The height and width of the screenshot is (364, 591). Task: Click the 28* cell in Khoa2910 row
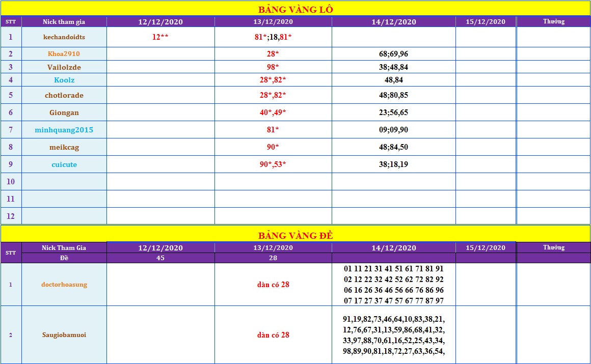coord(273,54)
